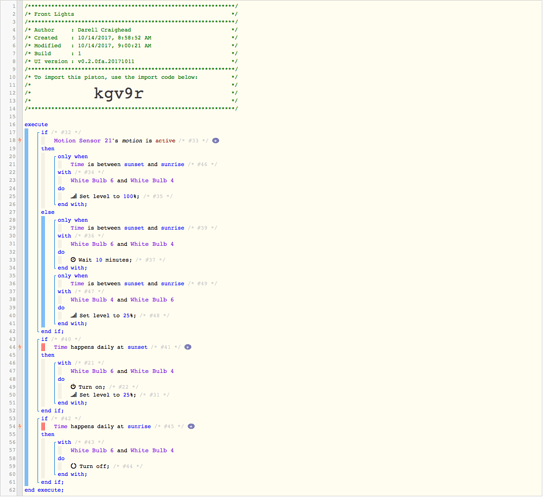Click the level icon next to Set level to 100%
The height and width of the screenshot is (500, 546).
point(73,196)
